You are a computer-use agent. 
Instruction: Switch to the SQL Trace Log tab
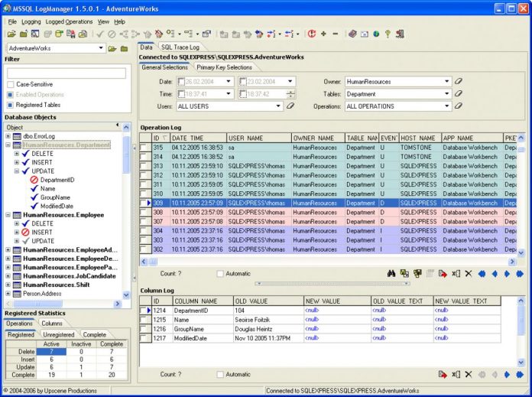[180, 47]
